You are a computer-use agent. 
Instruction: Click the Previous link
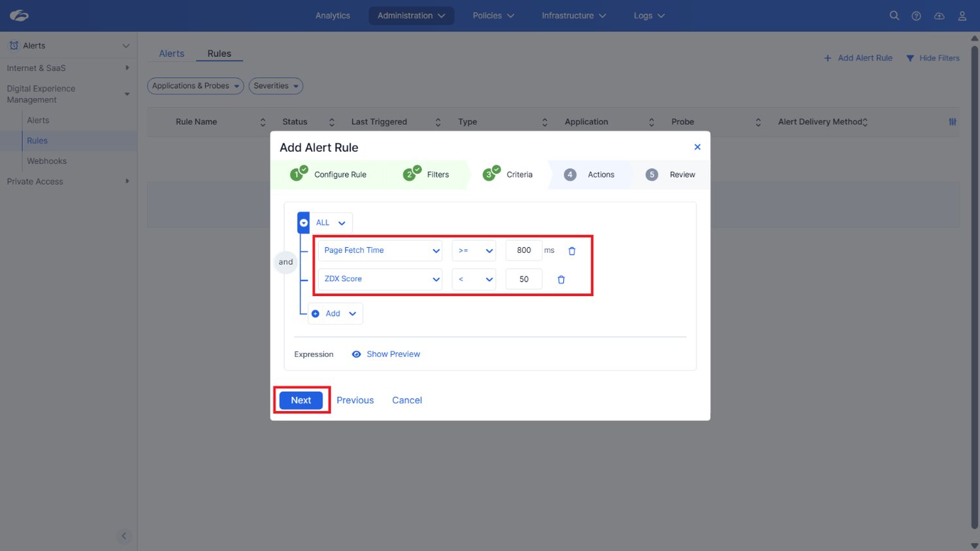(355, 400)
